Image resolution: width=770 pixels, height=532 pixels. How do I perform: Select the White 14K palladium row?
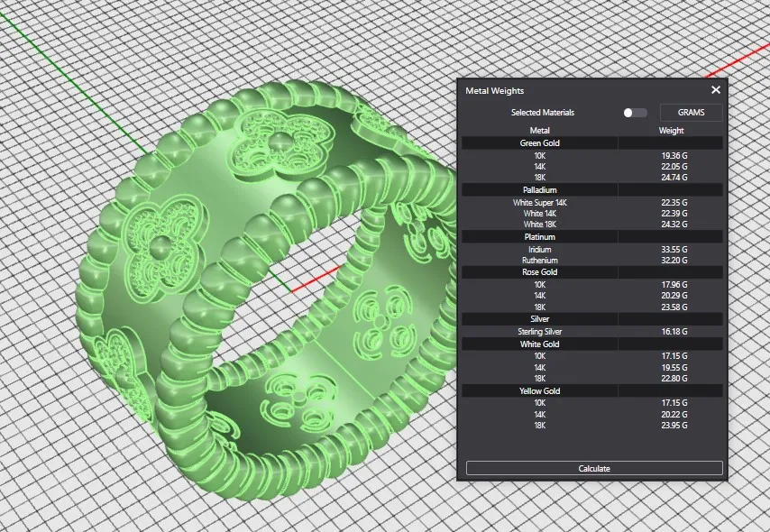tap(591, 213)
